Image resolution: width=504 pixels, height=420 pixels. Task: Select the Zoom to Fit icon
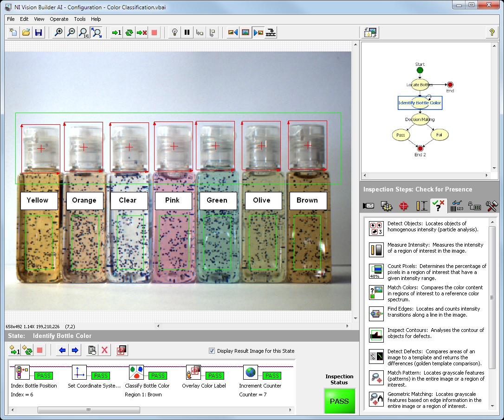[x=96, y=32]
